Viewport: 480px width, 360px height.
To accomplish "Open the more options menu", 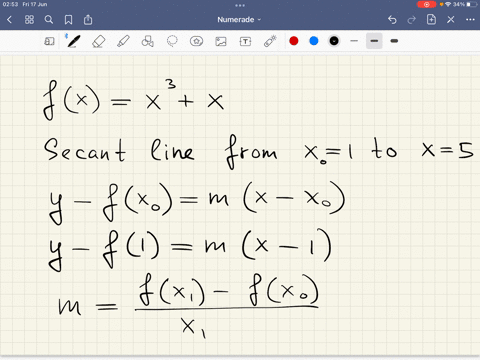I will point(470,20).
